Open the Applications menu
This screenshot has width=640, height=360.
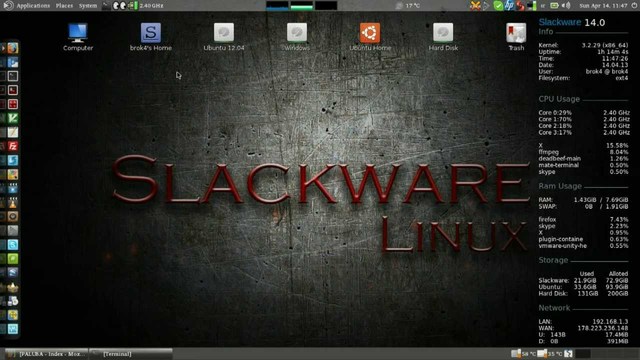point(33,6)
